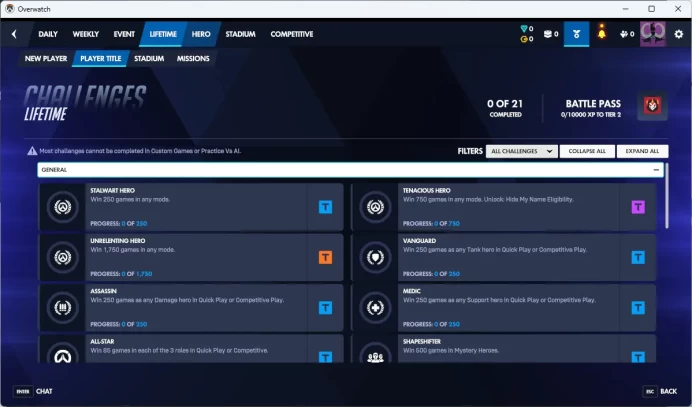Click the Chat button at bottom

(34, 391)
